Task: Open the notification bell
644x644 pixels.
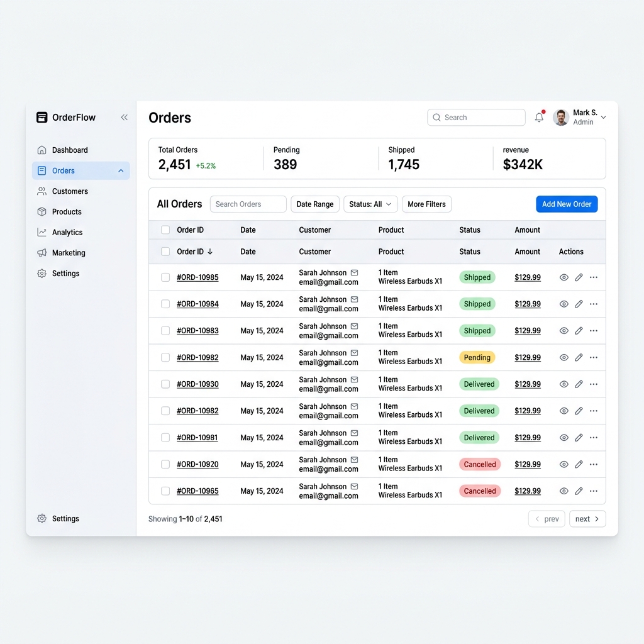Action: pyautogui.click(x=539, y=117)
